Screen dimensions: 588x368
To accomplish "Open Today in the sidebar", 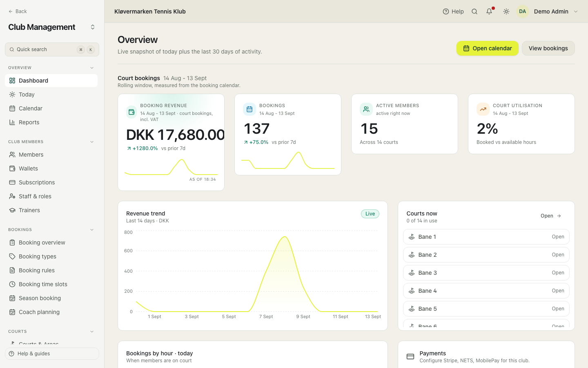I will click(51, 94).
